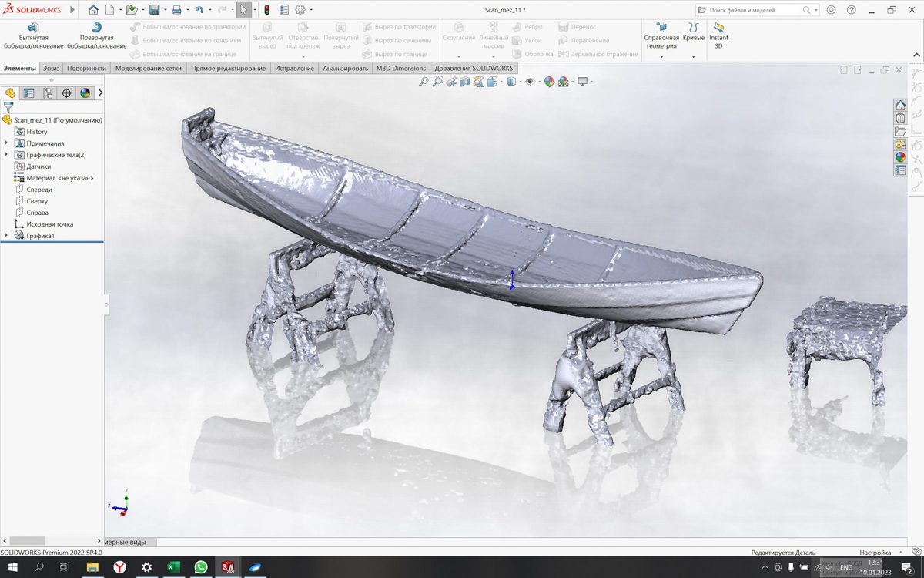
Task: Click the Вытянутая бобышка/основание tool
Action: (33, 36)
